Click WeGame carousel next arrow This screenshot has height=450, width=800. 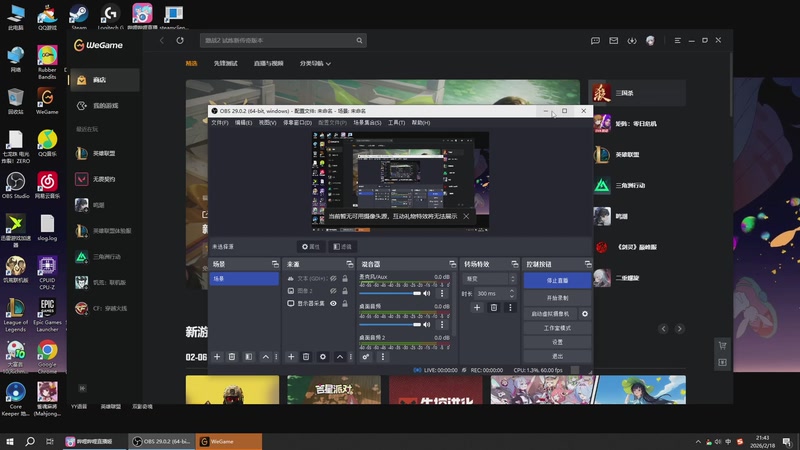[679, 329]
